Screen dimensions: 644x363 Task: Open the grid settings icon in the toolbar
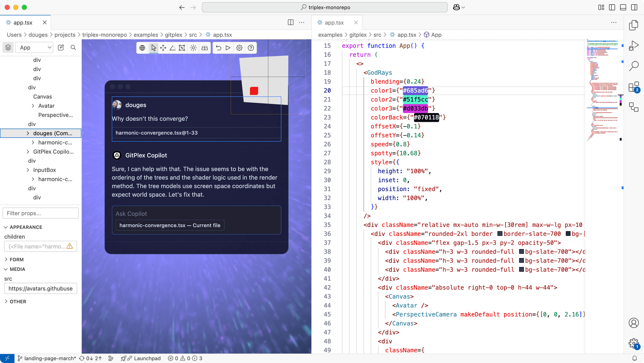point(205,48)
